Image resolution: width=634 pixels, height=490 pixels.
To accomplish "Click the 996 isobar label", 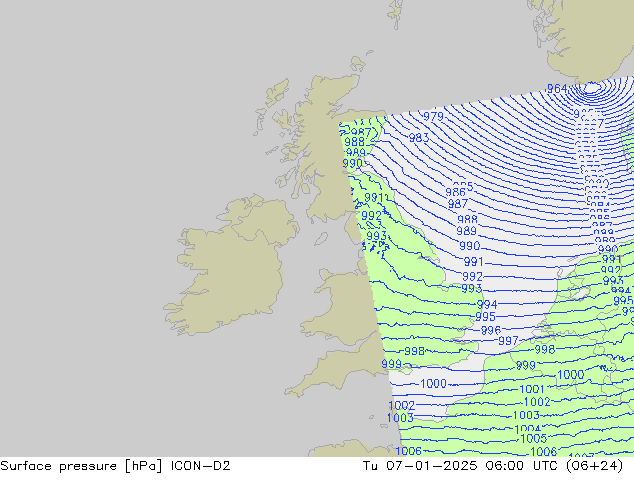I will 490,330.
